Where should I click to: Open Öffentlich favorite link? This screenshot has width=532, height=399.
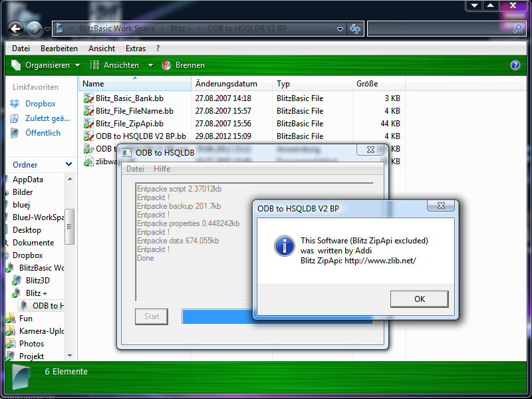point(43,132)
